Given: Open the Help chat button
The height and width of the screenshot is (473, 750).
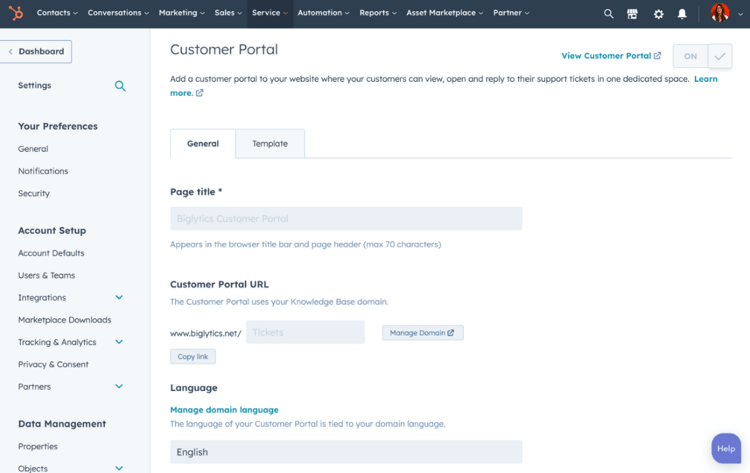Looking at the screenshot, I should pyautogui.click(x=726, y=448).
